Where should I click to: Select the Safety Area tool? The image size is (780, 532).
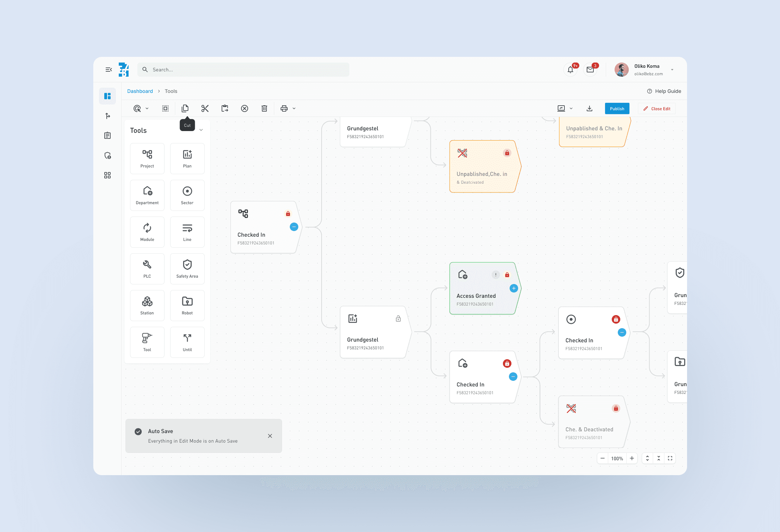187,269
